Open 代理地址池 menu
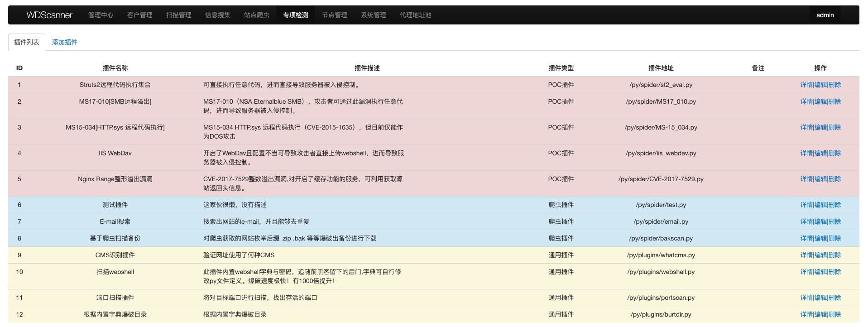The height and width of the screenshot is (327, 868). point(415,15)
